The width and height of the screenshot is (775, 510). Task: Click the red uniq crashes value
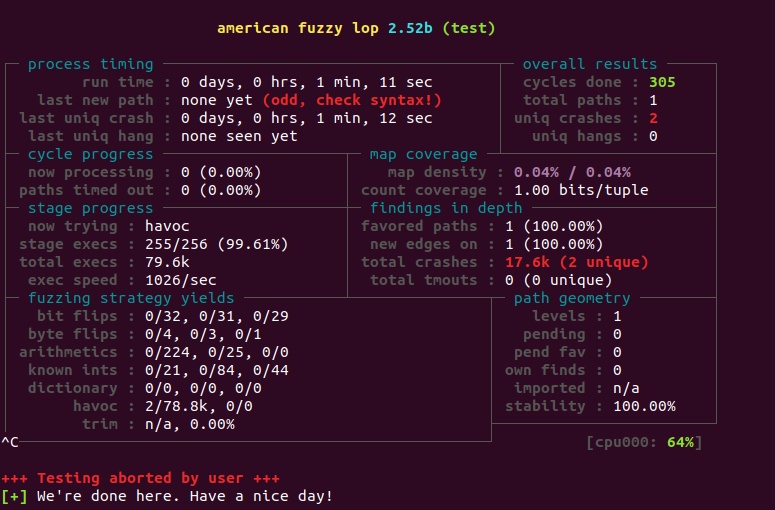point(653,118)
